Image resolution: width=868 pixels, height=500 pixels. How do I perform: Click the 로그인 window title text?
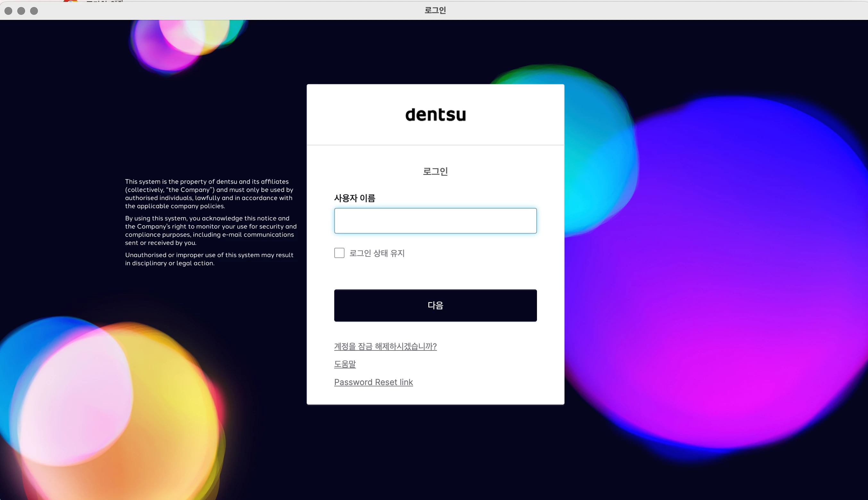coord(435,10)
